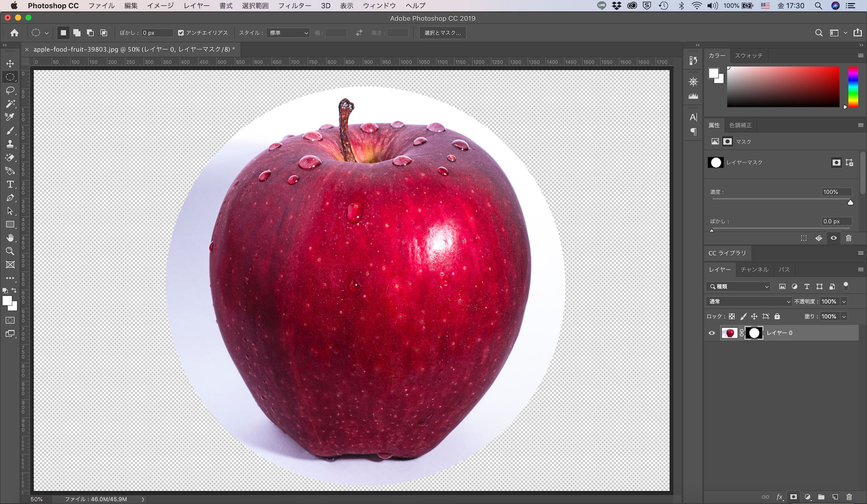Delete layer trash icon in Layers panel
This screenshot has width=867, height=504.
coord(849,497)
